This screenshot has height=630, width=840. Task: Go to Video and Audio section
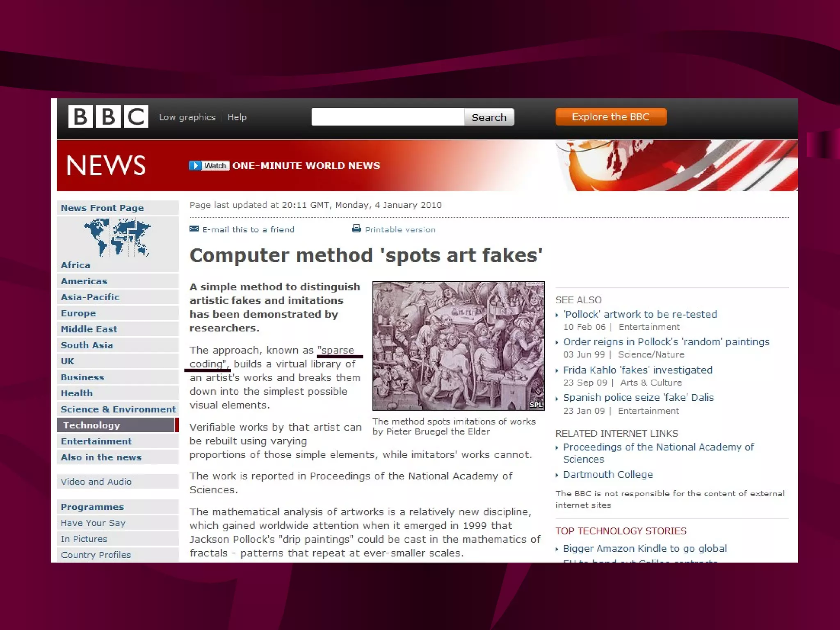coord(96,482)
